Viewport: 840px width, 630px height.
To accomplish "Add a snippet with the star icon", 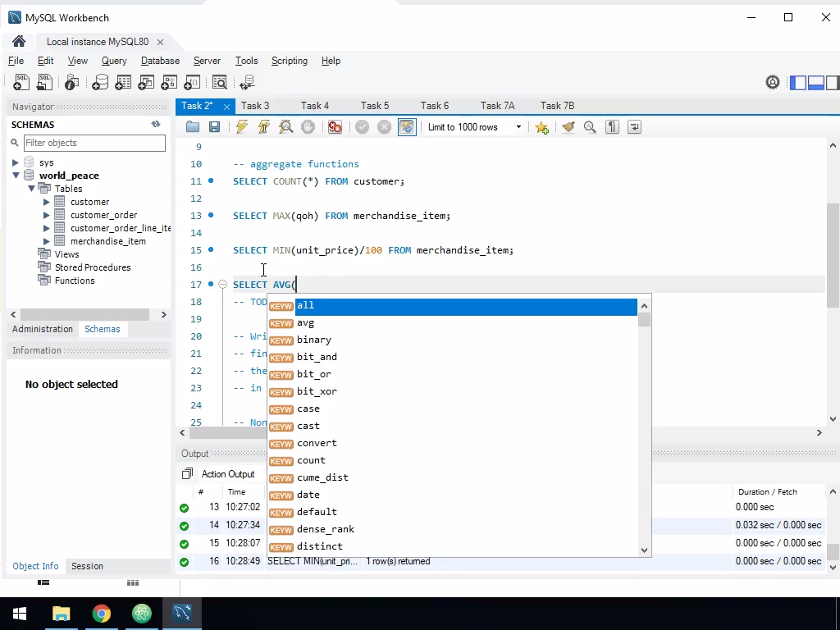I will pyautogui.click(x=541, y=127).
